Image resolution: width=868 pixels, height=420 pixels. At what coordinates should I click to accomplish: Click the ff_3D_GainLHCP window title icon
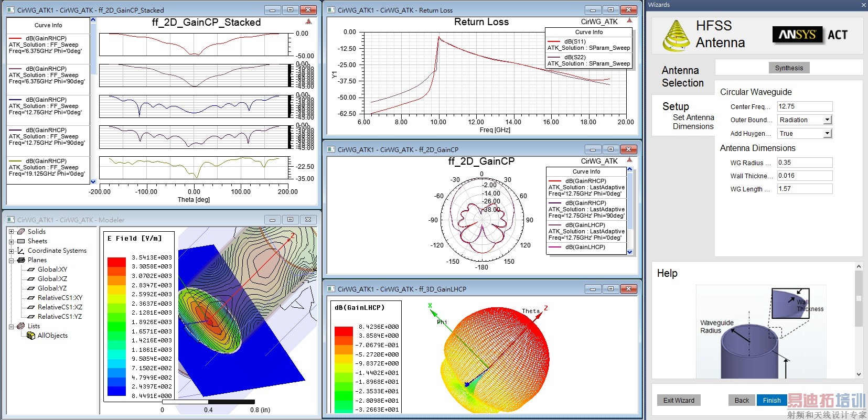point(331,289)
